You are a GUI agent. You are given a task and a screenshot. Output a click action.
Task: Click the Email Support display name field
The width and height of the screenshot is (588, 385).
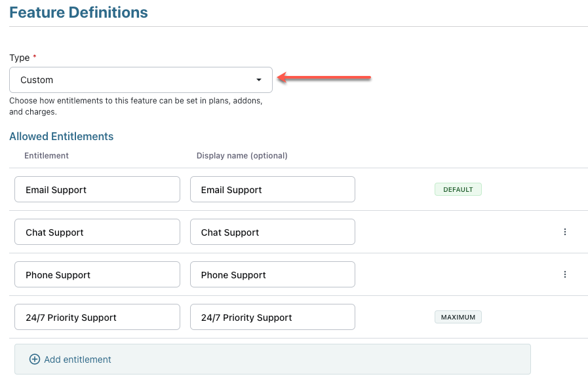click(x=272, y=189)
